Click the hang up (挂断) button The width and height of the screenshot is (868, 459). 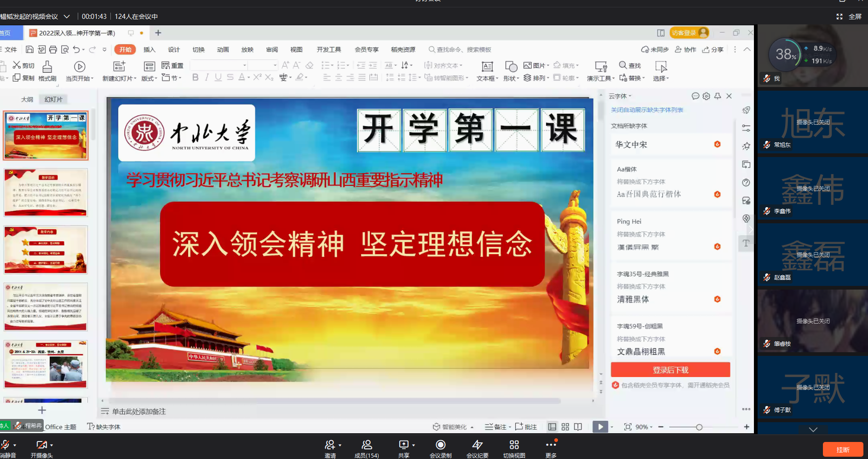click(x=843, y=450)
